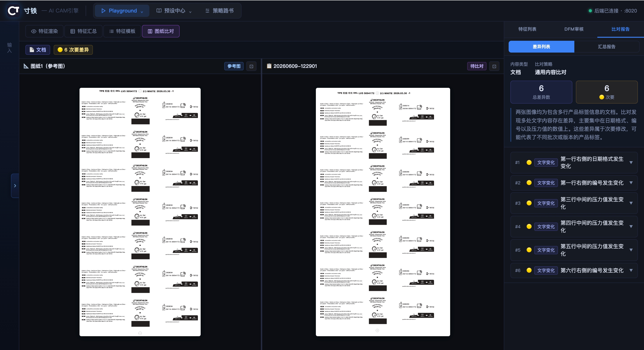The width and height of the screenshot is (644, 350).
Task: Maximize the reference drawing panel
Action: [251, 66]
